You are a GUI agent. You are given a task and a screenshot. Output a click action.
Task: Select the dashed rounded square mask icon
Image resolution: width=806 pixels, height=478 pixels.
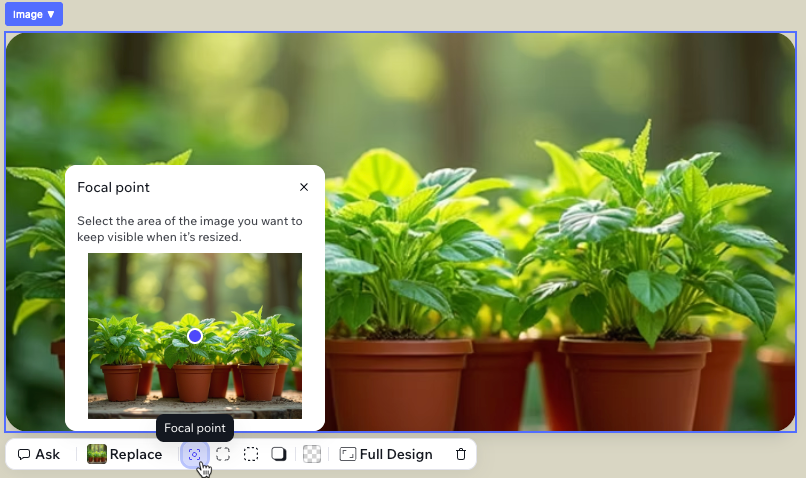tap(251, 454)
